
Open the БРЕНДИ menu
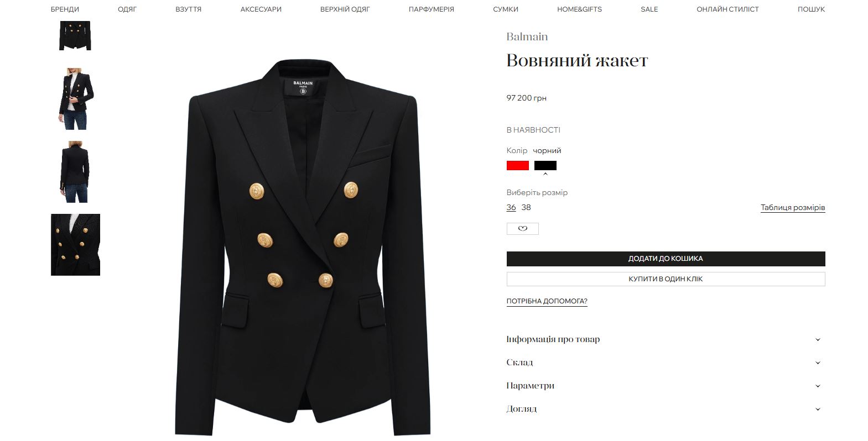tap(65, 9)
